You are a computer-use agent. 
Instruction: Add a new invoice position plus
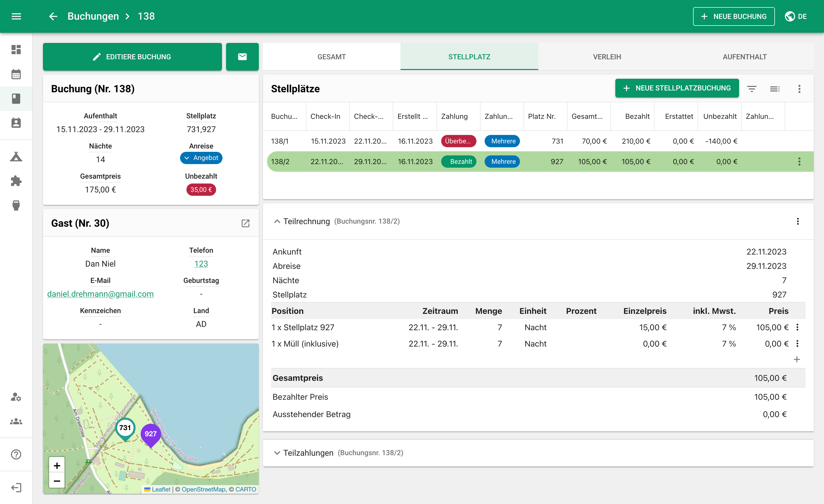(x=797, y=359)
